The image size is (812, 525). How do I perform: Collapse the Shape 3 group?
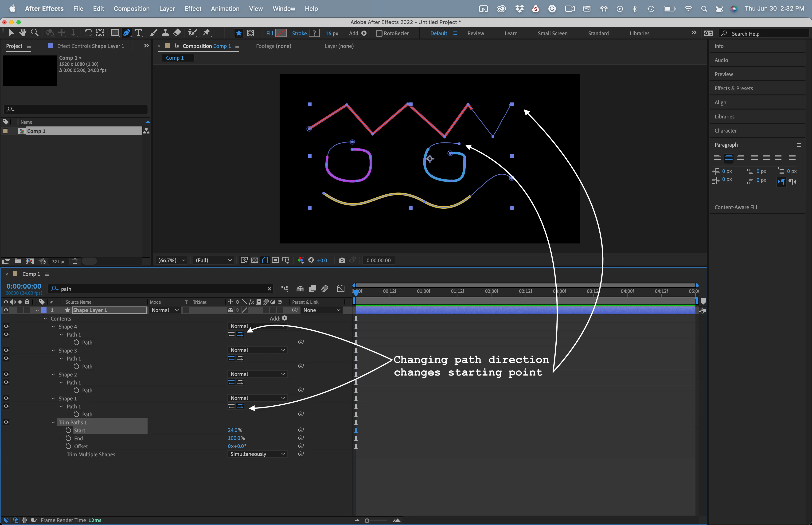(54, 350)
